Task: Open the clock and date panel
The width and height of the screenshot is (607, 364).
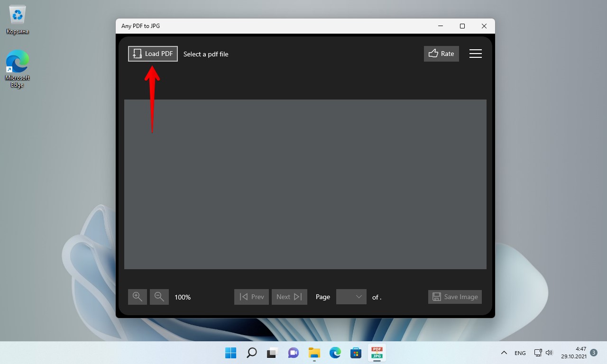Action: coord(574,353)
